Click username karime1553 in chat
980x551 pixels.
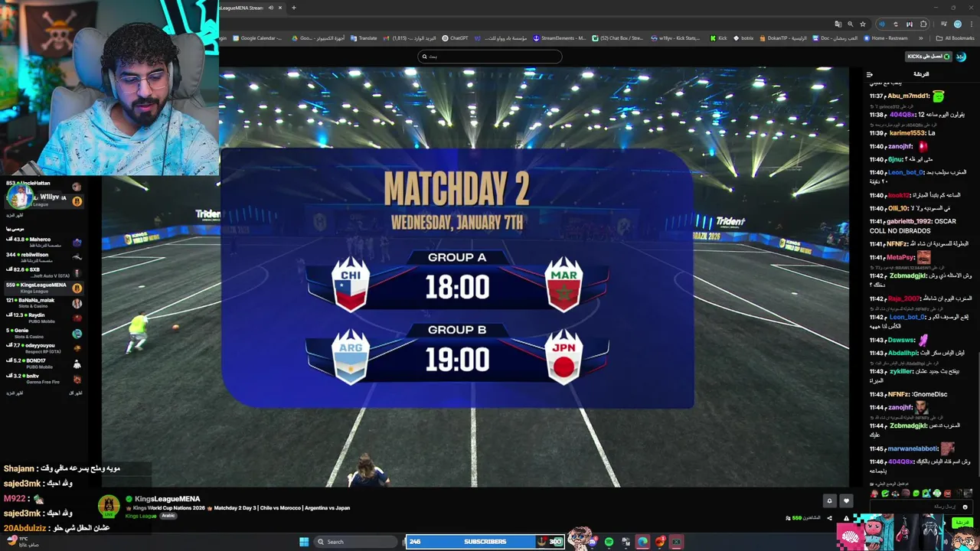pos(908,133)
